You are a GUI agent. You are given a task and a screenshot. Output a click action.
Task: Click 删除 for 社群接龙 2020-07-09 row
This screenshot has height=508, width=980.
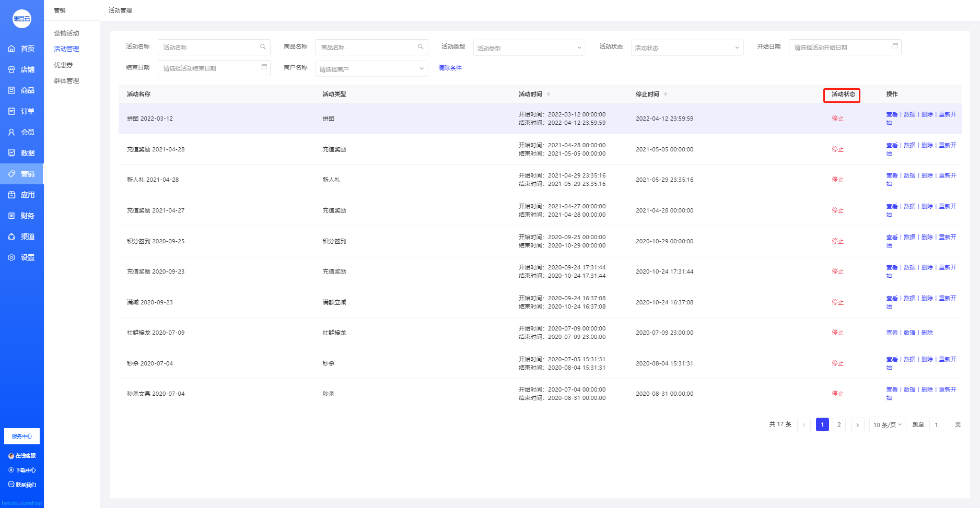[x=927, y=333]
